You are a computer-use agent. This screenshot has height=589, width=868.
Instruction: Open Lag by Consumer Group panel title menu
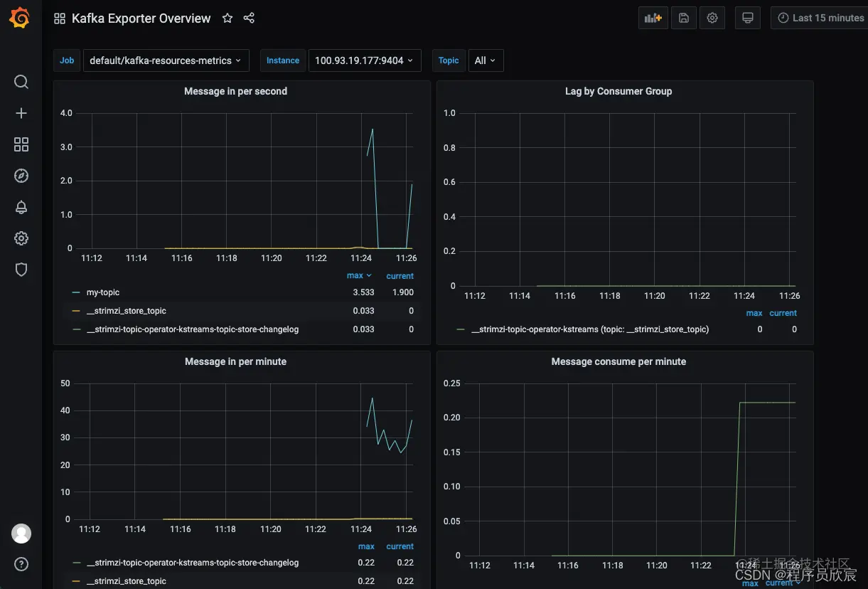point(618,91)
